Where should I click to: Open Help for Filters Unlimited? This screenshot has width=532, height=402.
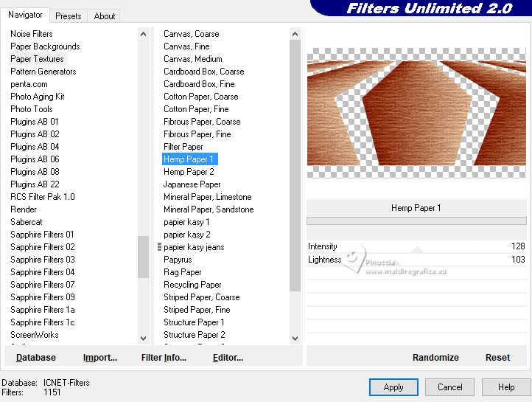coord(506,387)
